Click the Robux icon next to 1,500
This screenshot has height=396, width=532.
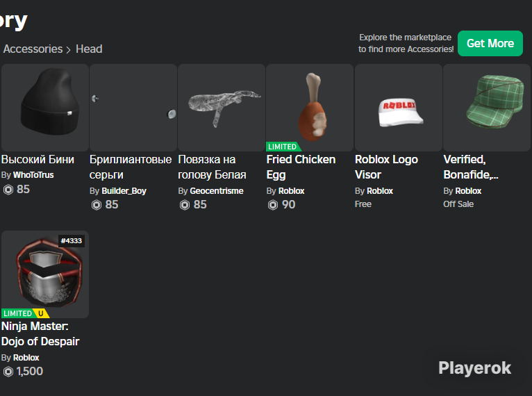point(8,372)
